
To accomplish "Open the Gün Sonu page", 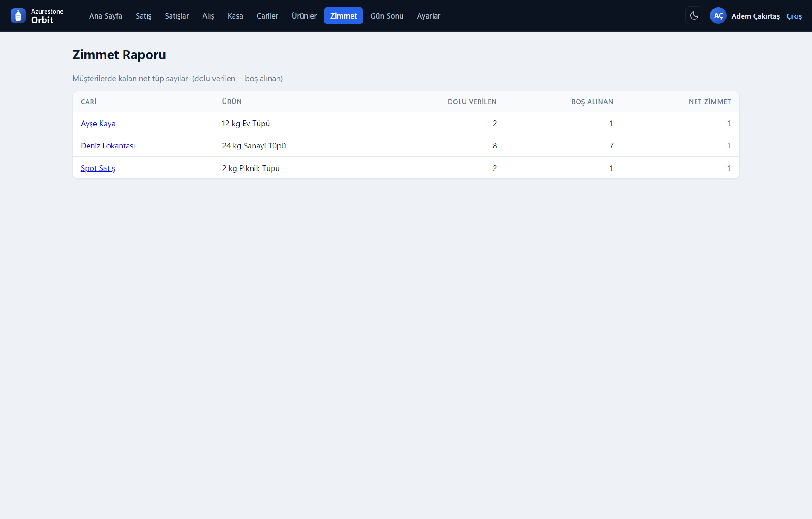I will tap(387, 16).
